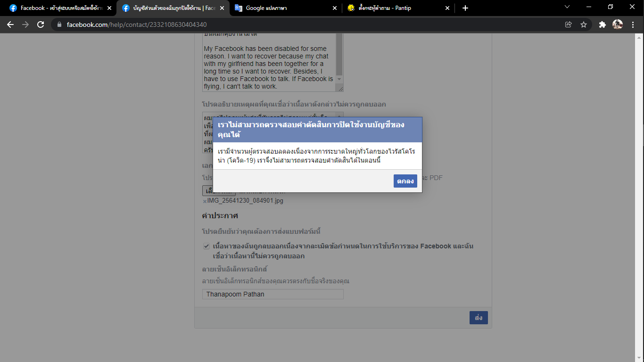Click the Google Translate tab favicon
644x362 pixels.
239,8
